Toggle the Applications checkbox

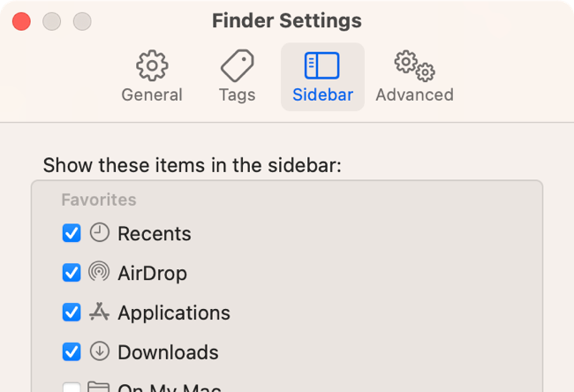pos(72,313)
